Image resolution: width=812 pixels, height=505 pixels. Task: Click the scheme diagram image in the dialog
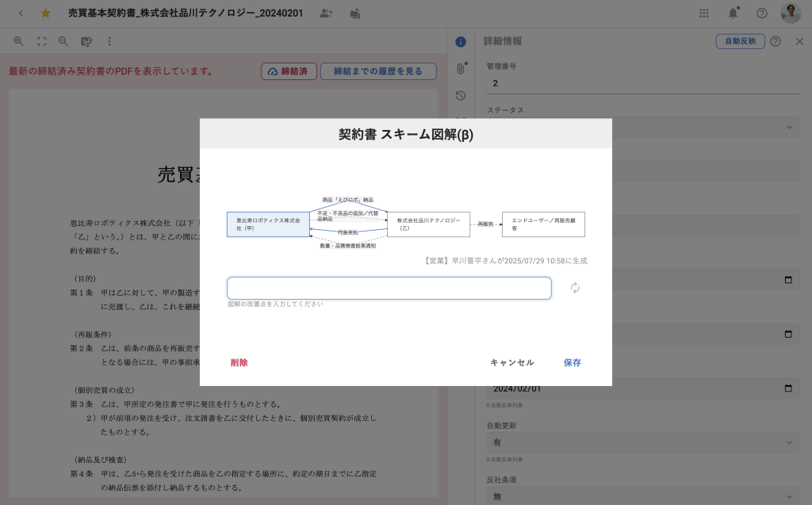406,223
